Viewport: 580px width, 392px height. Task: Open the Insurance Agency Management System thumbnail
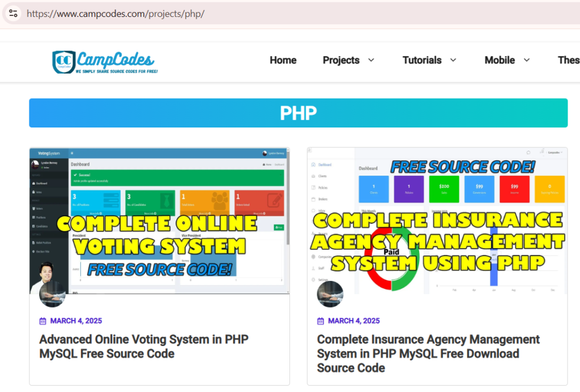(437, 221)
